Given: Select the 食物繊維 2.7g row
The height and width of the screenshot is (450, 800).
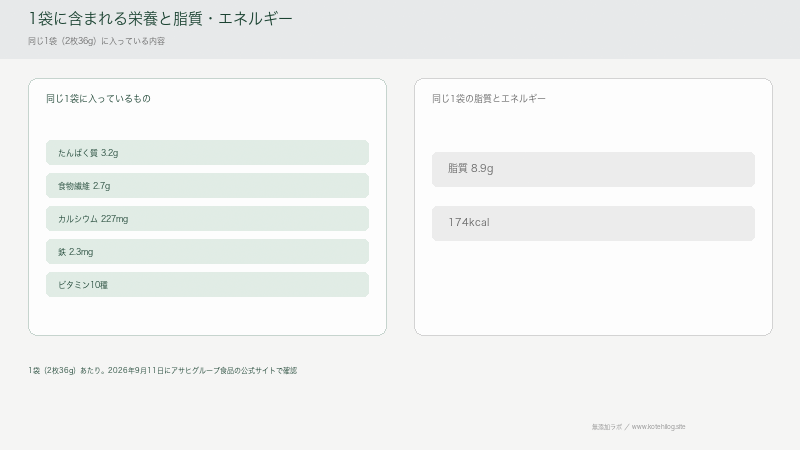Looking at the screenshot, I should point(207,186).
